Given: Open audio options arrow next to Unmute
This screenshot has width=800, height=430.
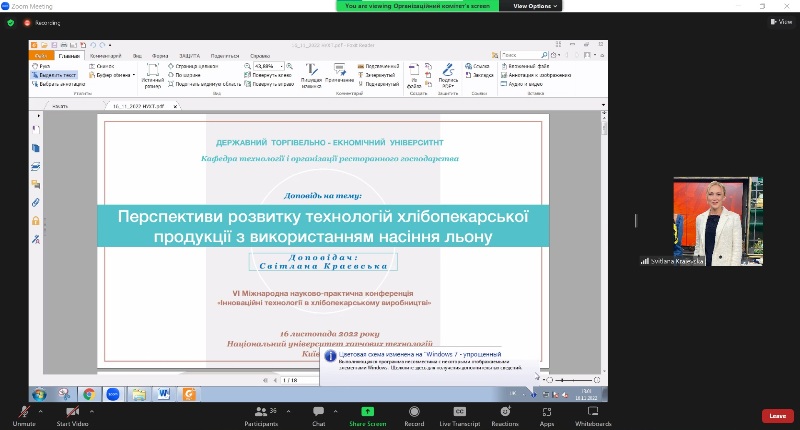Looking at the screenshot, I should [40, 411].
